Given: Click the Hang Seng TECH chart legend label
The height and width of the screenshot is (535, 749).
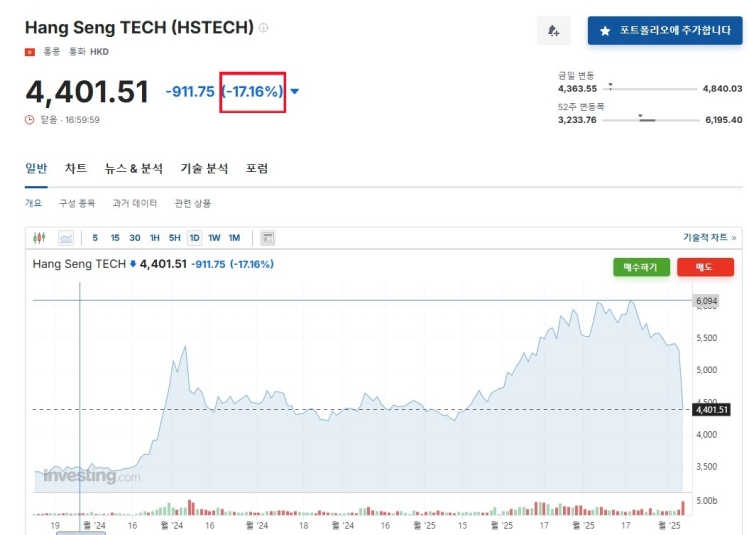Looking at the screenshot, I should [79, 264].
